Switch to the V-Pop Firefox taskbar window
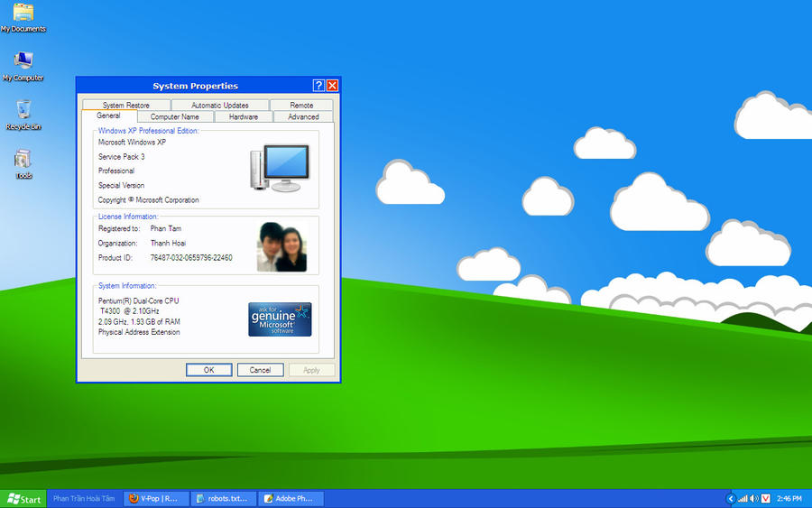 coord(156,499)
